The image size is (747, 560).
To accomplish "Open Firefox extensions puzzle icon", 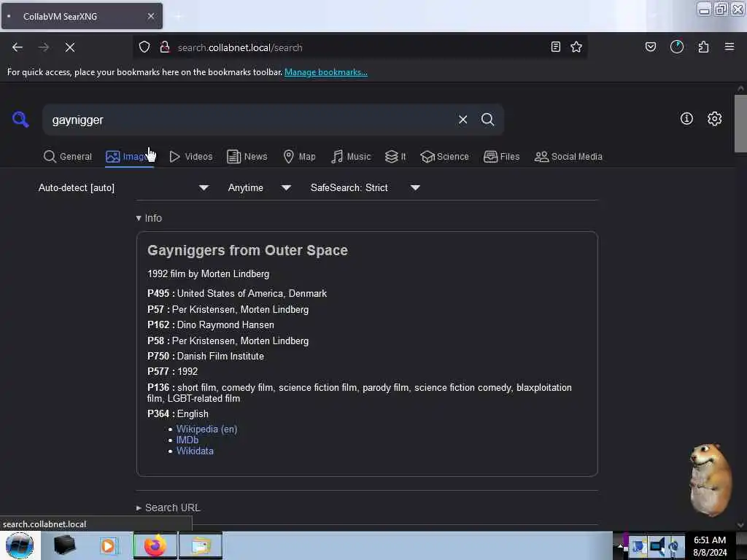I will tap(703, 47).
